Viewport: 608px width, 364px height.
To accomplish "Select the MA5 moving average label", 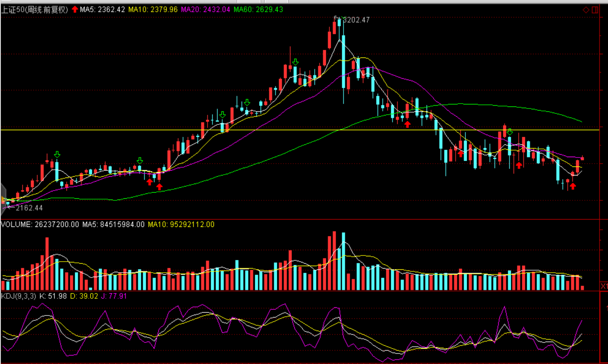I will point(102,9).
